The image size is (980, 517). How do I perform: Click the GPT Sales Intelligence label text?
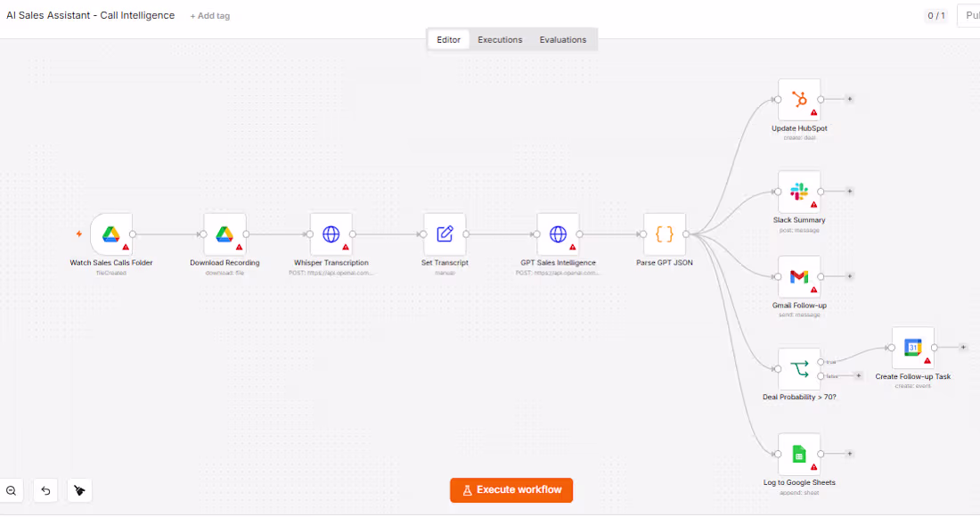558,263
